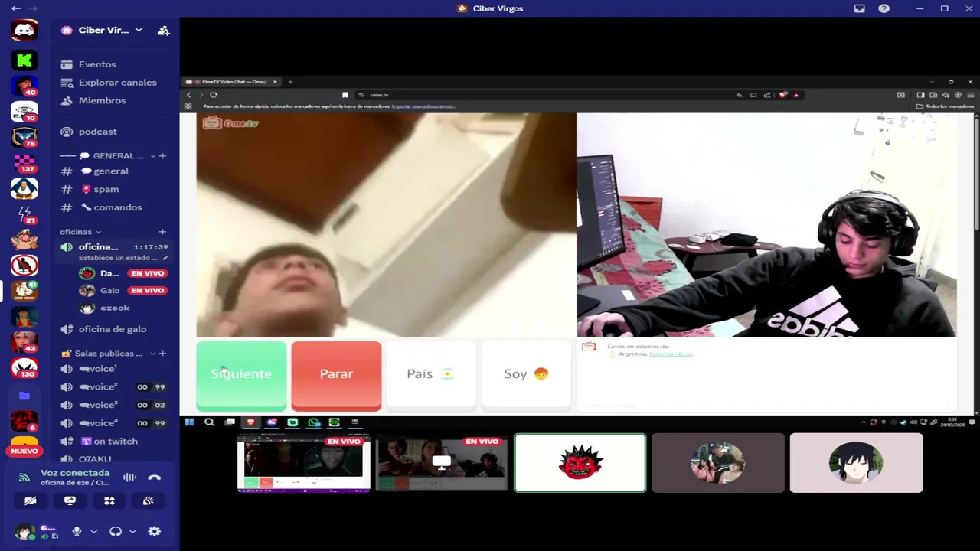Screen dimensions: 980x551
Task: Open Discord help question-mark icon
Action: [x=884, y=8]
